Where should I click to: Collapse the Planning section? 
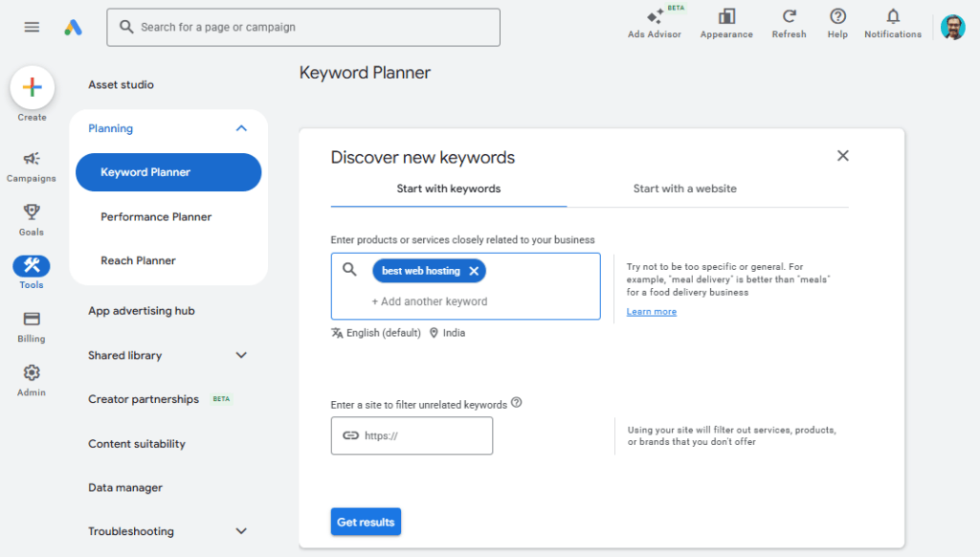coord(241,128)
